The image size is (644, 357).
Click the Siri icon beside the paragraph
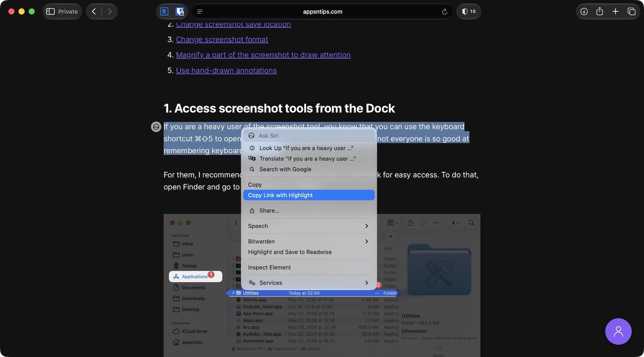[x=156, y=126]
